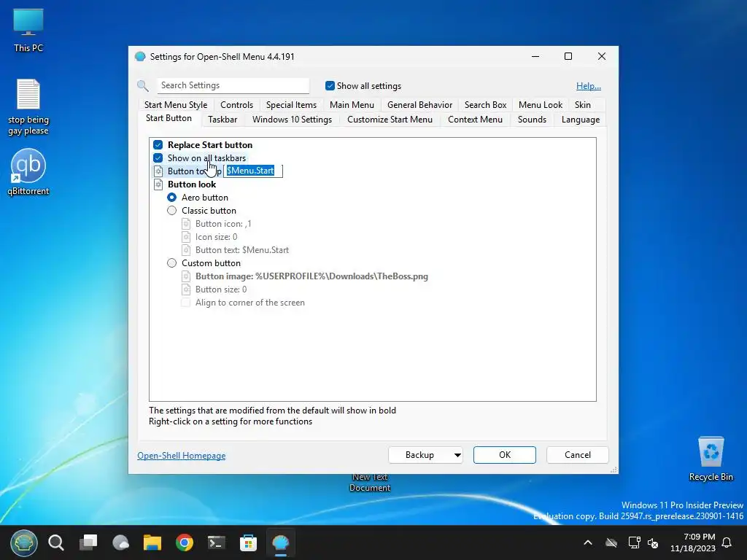This screenshot has width=747, height=560.
Task: Show hidden tray icons chevron
Action: click(x=588, y=542)
